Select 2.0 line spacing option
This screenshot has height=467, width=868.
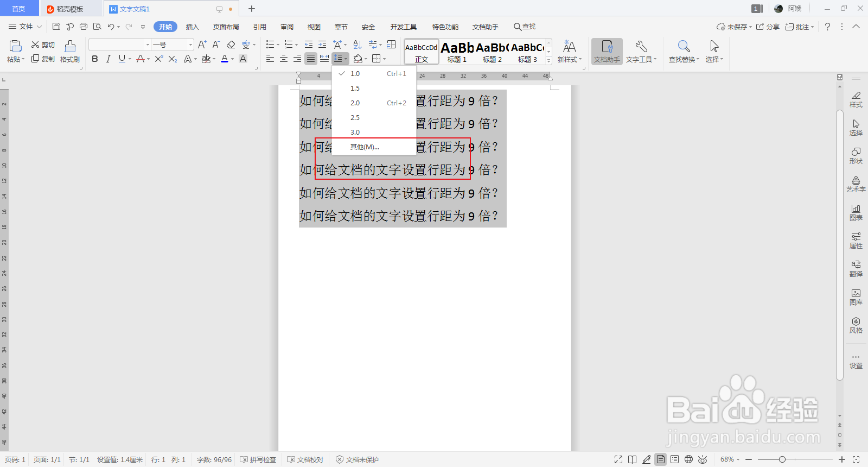(x=374, y=103)
